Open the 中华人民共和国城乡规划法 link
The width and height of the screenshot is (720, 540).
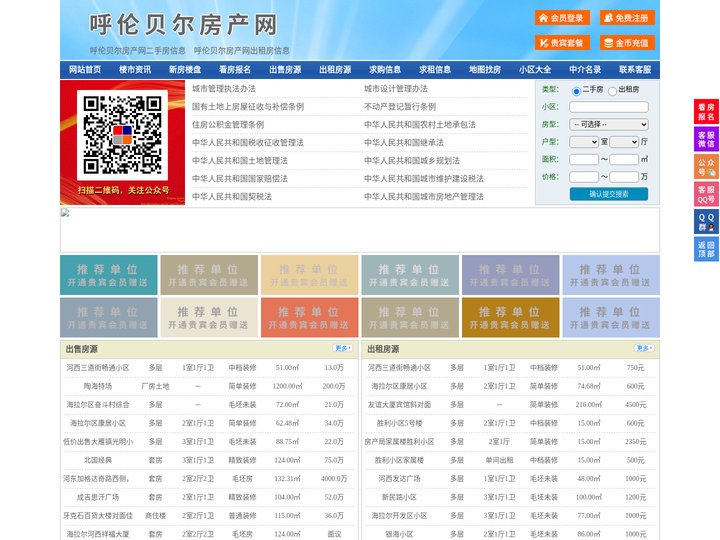412,160
